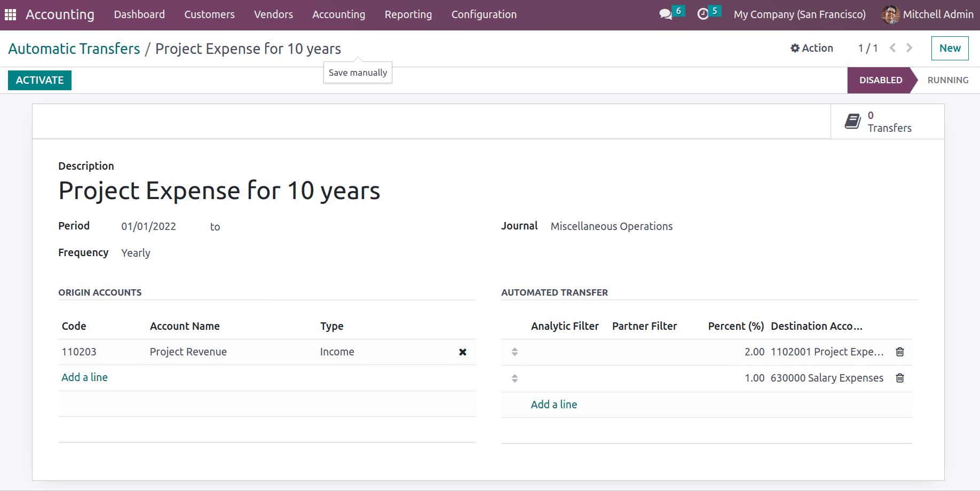This screenshot has width=980, height=491.
Task: Click the 110203 account code cell
Action: 79,352
